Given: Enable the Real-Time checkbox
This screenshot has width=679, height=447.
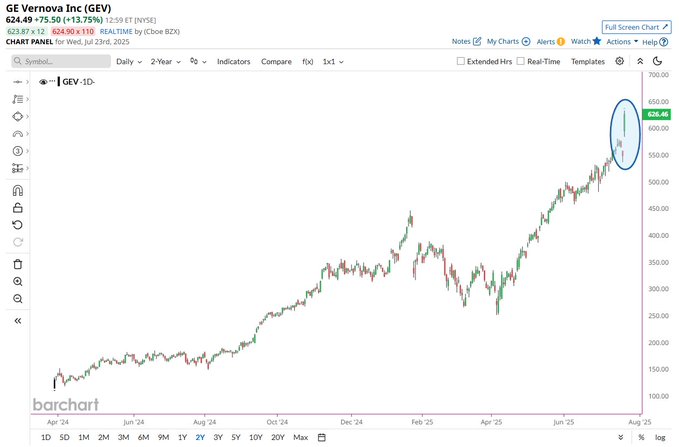Looking at the screenshot, I should [x=521, y=61].
